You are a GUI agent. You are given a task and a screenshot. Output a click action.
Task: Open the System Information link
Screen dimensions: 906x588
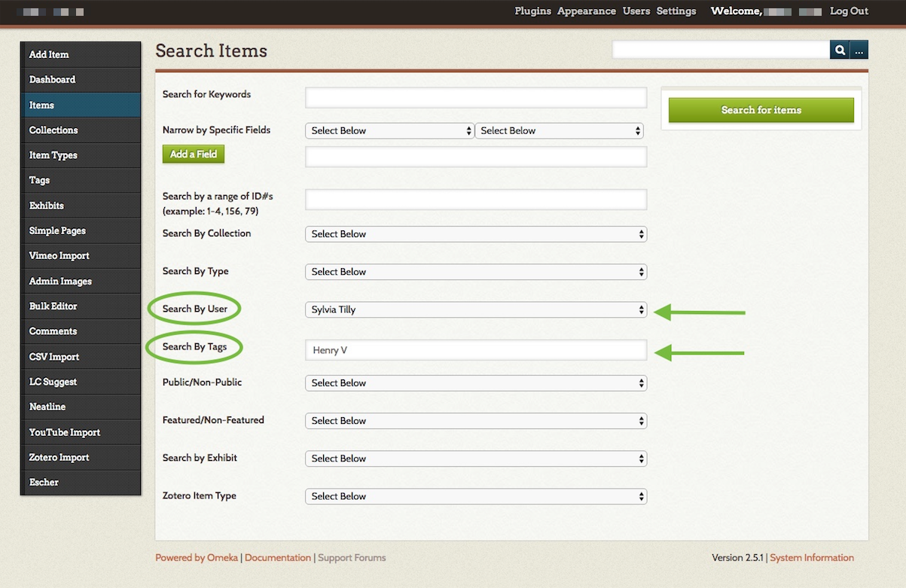(x=812, y=558)
